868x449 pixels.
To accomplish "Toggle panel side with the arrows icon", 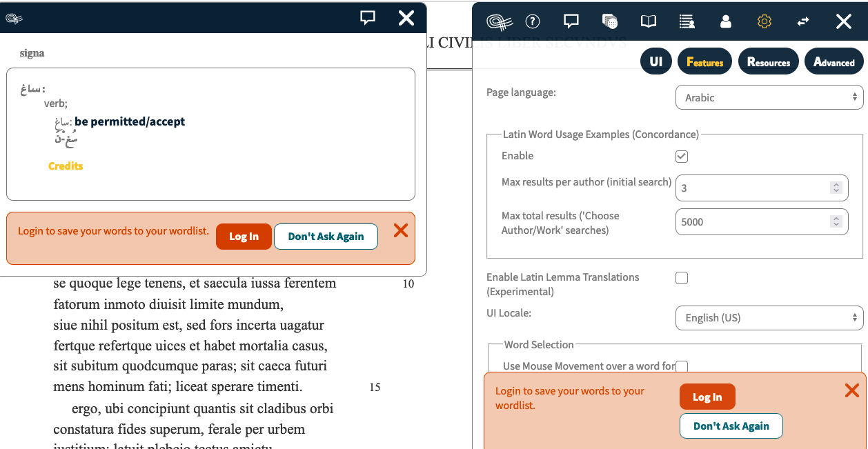I will click(802, 21).
